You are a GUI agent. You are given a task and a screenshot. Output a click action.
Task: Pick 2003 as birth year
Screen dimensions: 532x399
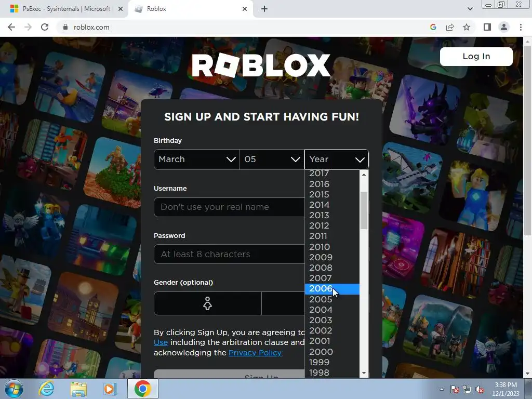332,320
